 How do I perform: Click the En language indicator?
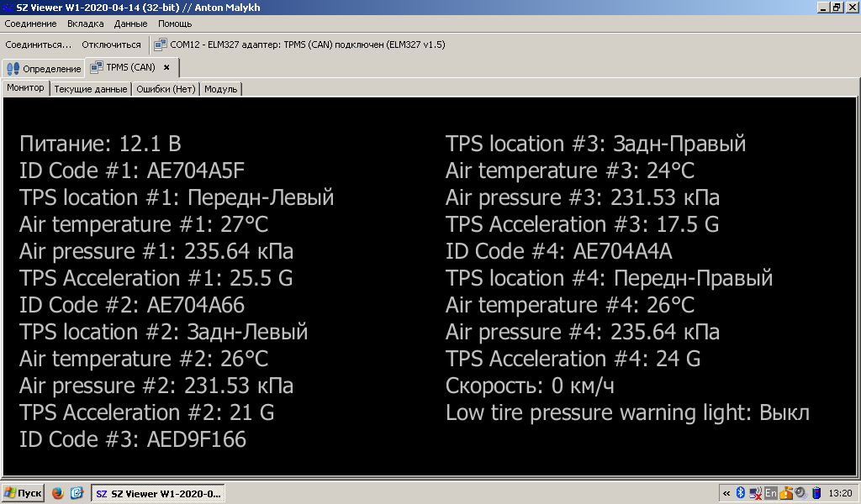(x=770, y=492)
